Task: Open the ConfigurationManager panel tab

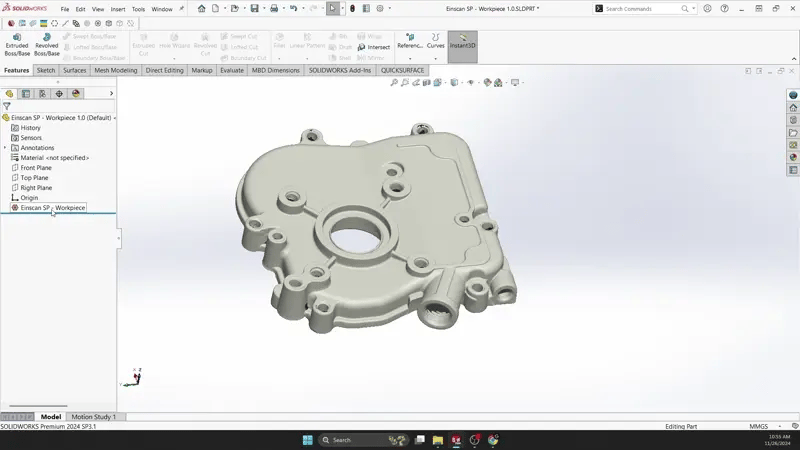Action: 42,93
